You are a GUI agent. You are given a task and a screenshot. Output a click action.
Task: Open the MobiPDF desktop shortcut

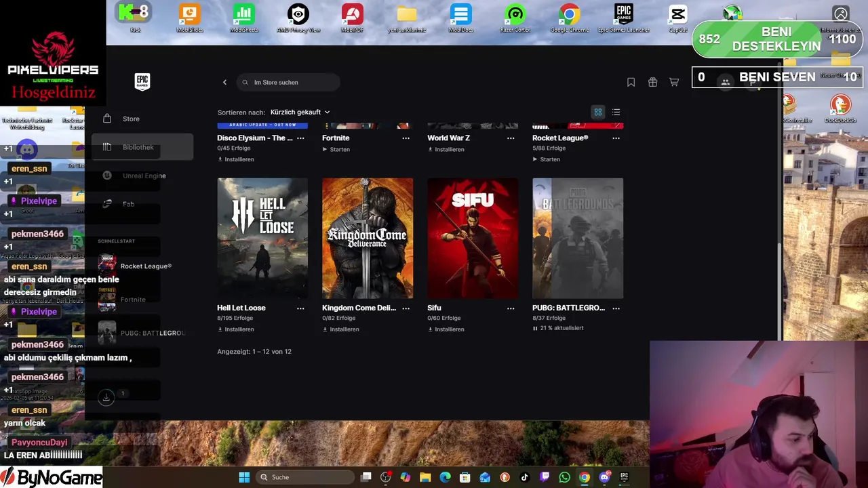coord(353,18)
